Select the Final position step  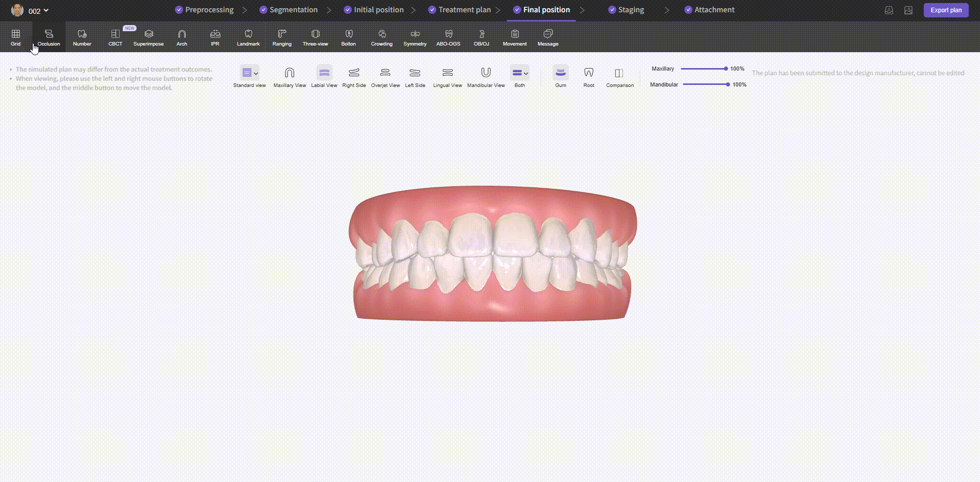pyautogui.click(x=541, y=10)
